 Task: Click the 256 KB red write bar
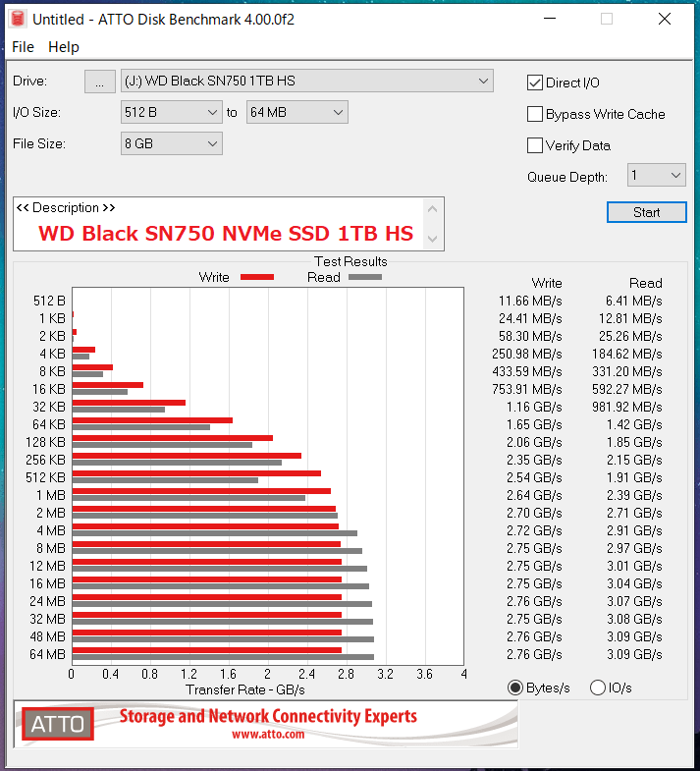187,456
